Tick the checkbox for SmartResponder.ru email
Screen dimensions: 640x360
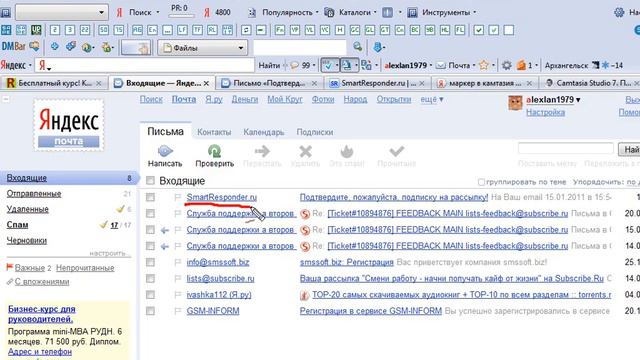(x=151, y=197)
